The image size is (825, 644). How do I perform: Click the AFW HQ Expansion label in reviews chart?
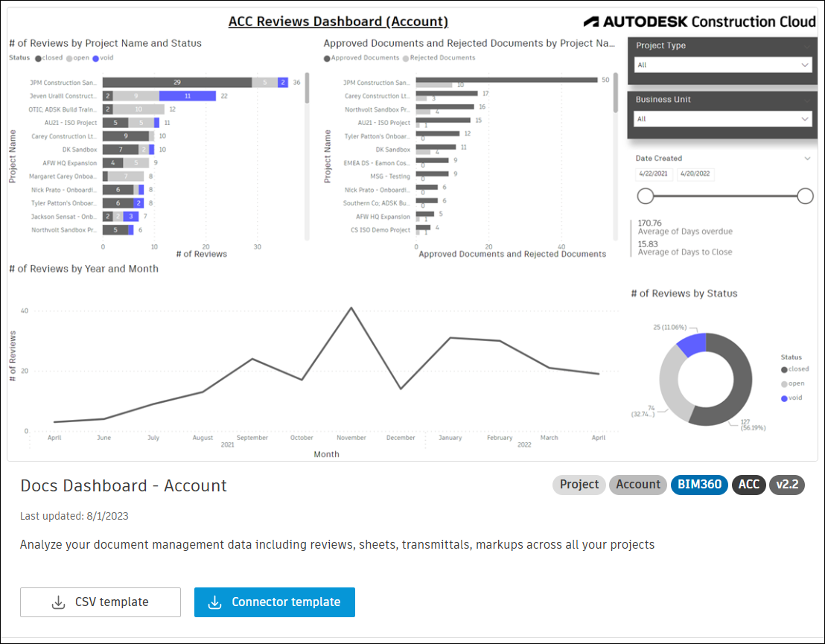[x=70, y=163]
